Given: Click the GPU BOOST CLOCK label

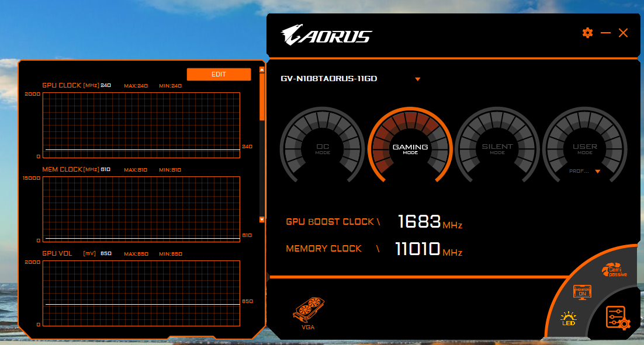Looking at the screenshot, I should tap(330, 222).
